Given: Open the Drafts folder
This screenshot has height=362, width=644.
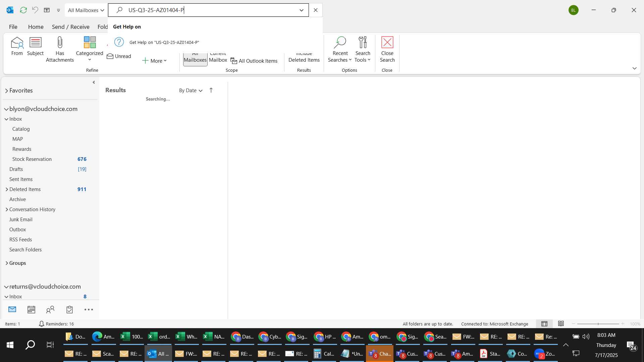Looking at the screenshot, I should click(x=16, y=169).
